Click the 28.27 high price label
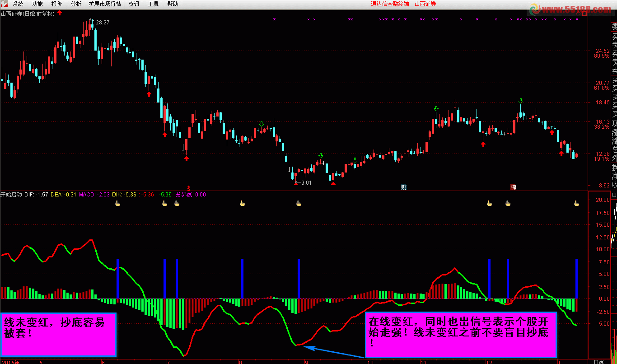Image resolution: width=617 pixels, height=364 pixels. tap(103, 22)
